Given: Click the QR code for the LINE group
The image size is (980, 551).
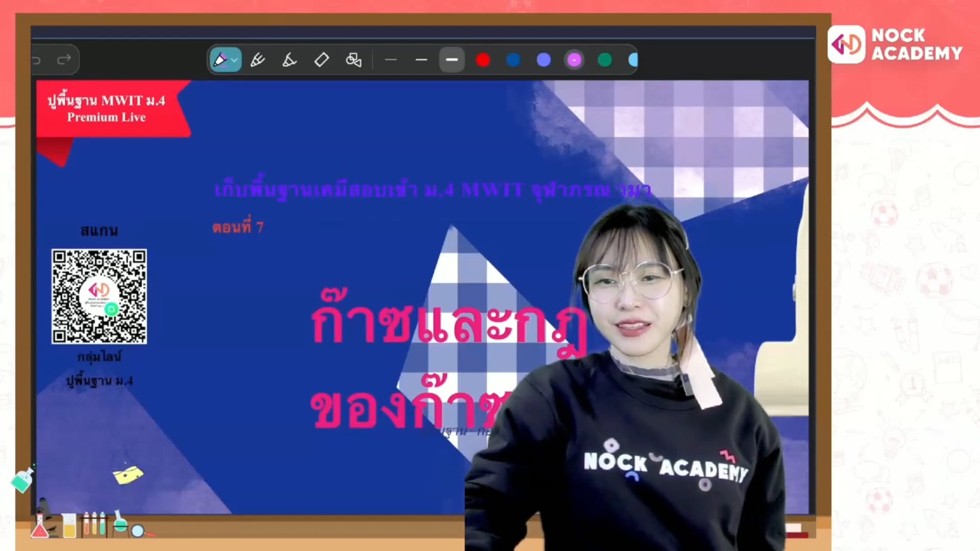Looking at the screenshot, I should point(99,296).
